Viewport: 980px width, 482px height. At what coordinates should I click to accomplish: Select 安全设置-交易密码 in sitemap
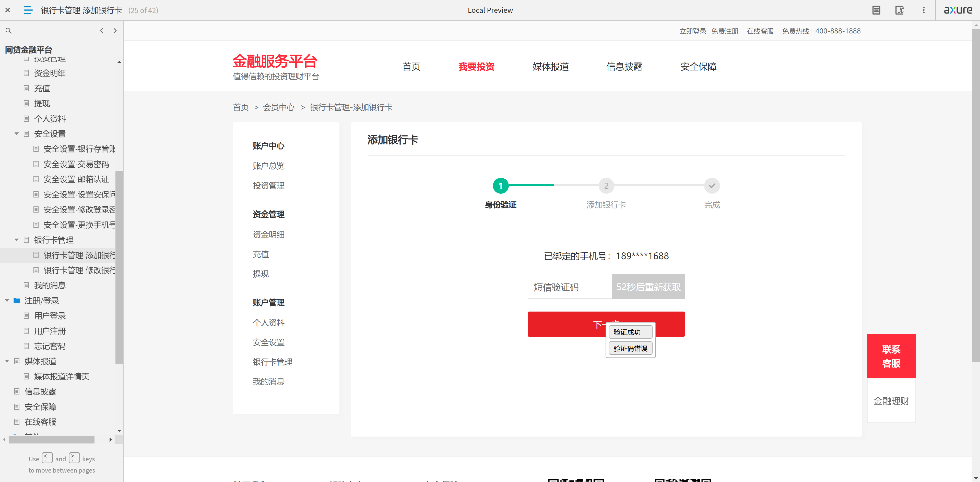(76, 164)
